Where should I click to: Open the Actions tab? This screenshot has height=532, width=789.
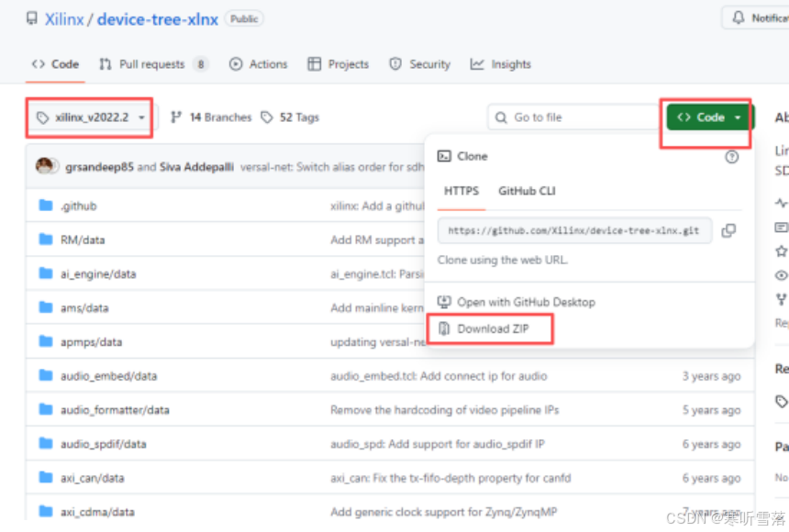coord(258,64)
